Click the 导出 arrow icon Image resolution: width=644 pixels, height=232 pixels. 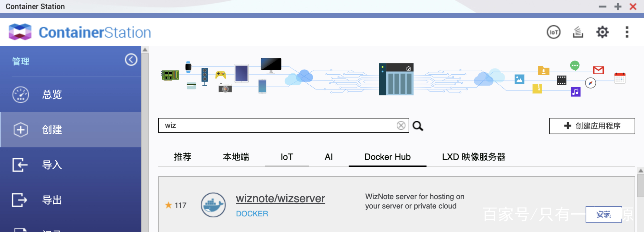tap(20, 200)
